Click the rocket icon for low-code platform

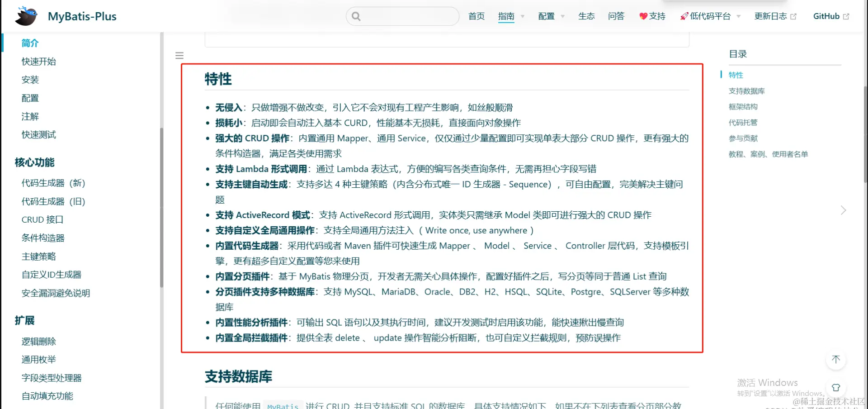[x=684, y=16]
